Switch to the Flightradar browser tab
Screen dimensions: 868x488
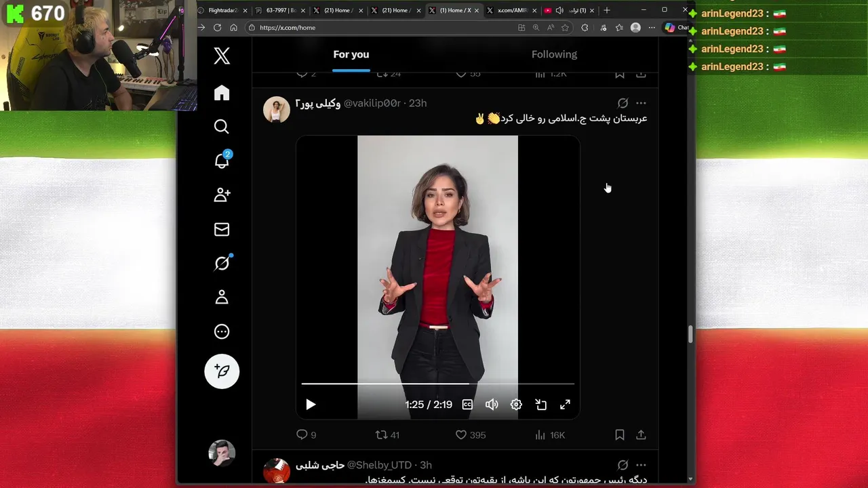(222, 10)
